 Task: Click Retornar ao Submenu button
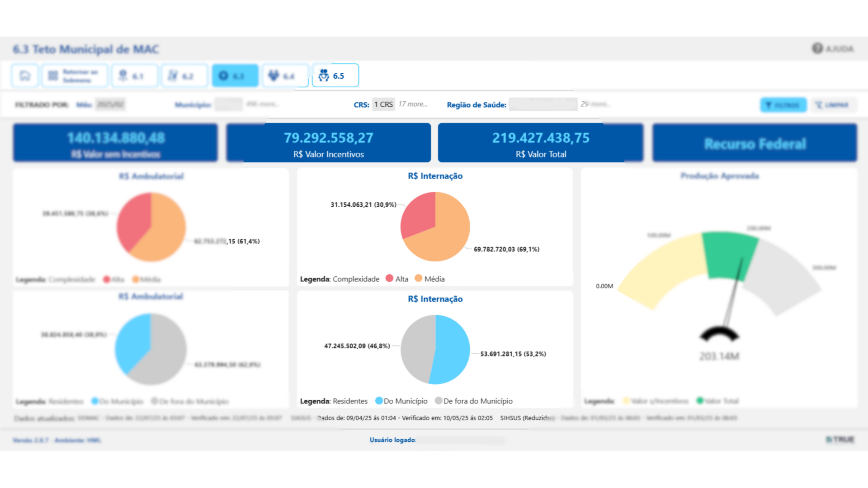[x=75, y=76]
